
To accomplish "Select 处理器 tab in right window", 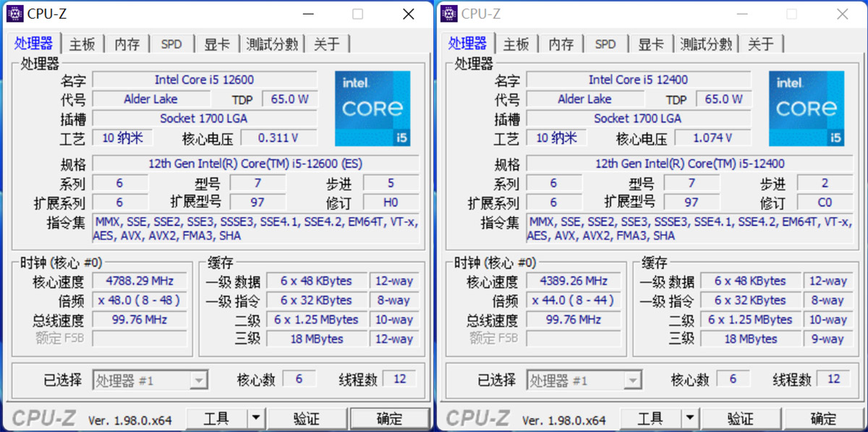I will [x=468, y=43].
